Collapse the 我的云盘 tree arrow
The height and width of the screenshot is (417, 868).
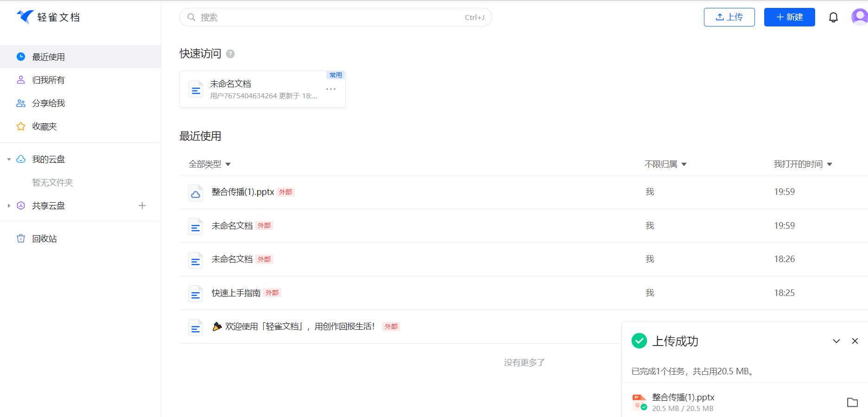pos(9,159)
